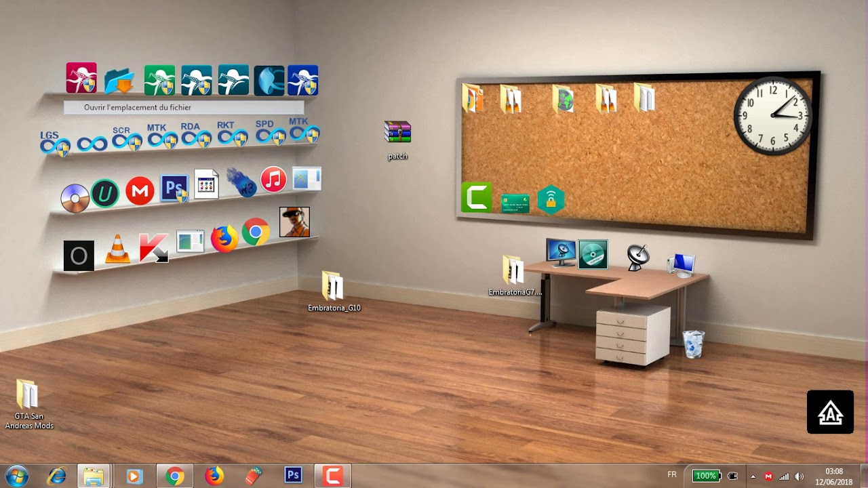Screen dimensions: 868x488
Task: Open the SCR infinity shortcut
Action: 127,138
